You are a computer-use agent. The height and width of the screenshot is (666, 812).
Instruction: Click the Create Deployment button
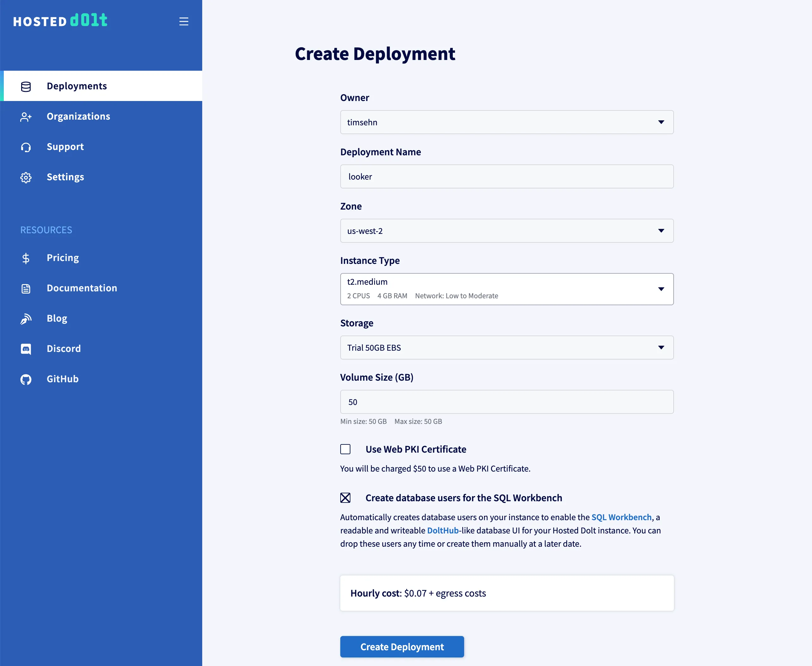402,646
